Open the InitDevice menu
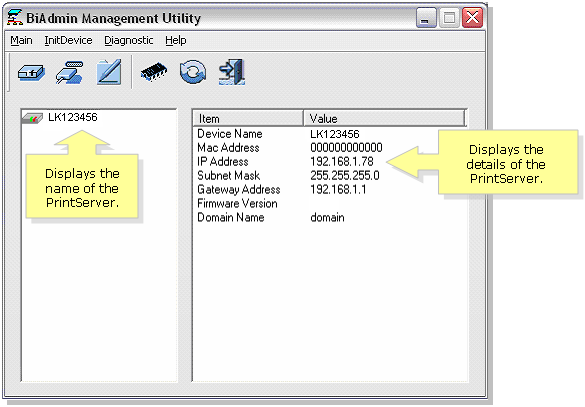 pyautogui.click(x=68, y=40)
